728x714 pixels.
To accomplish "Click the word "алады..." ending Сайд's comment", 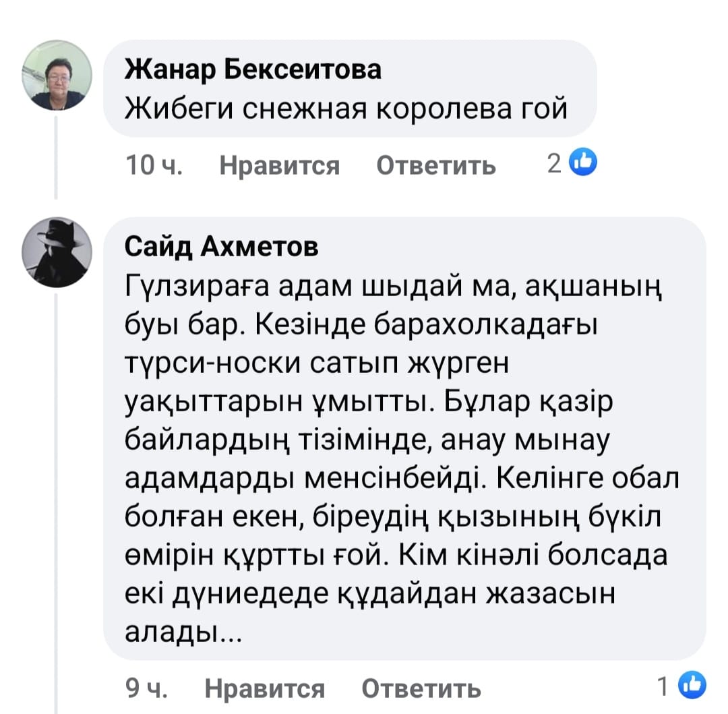I will [179, 632].
